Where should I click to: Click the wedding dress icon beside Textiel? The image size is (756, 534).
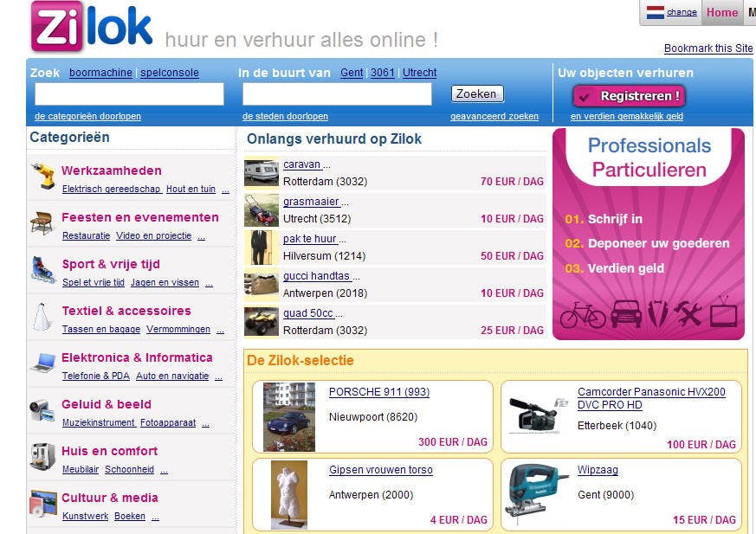click(42, 317)
